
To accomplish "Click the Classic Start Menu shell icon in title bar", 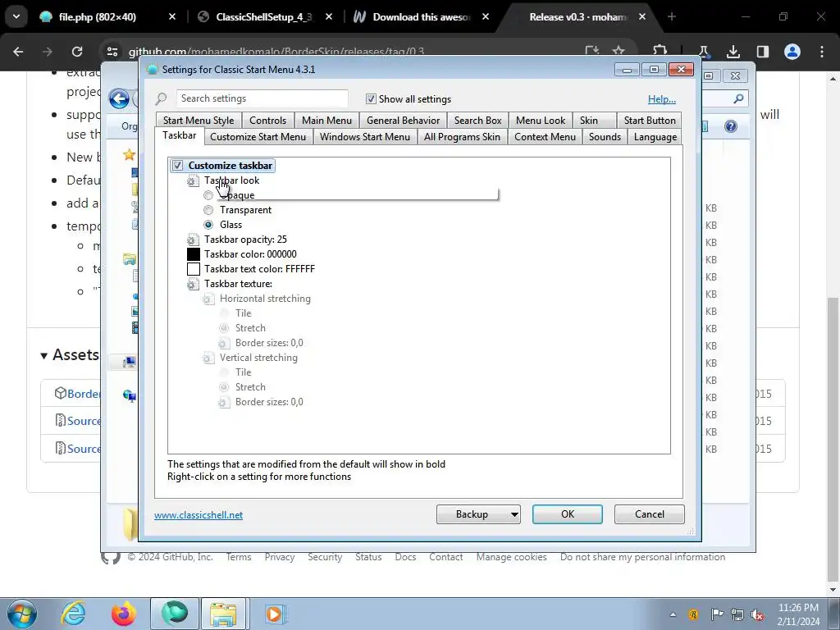I will tap(152, 69).
